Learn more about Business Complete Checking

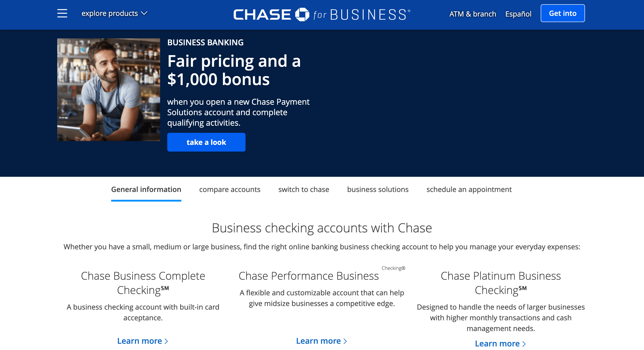click(x=142, y=341)
